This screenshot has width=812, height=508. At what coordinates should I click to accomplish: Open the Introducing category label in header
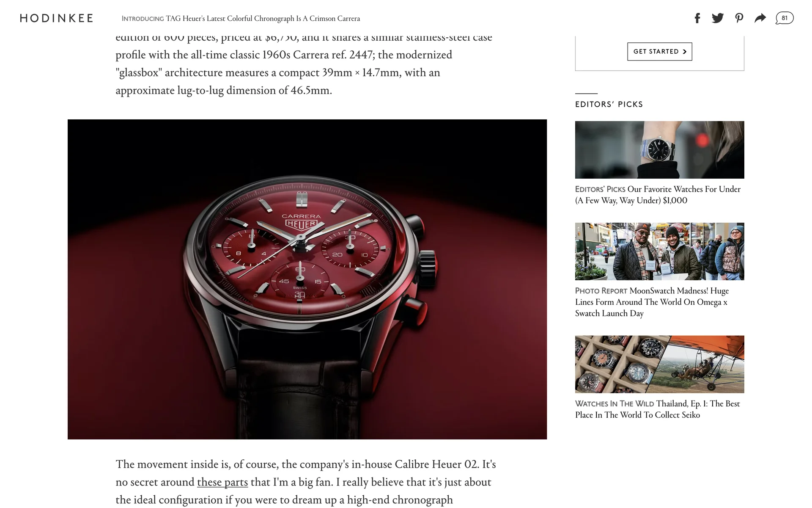[143, 19]
